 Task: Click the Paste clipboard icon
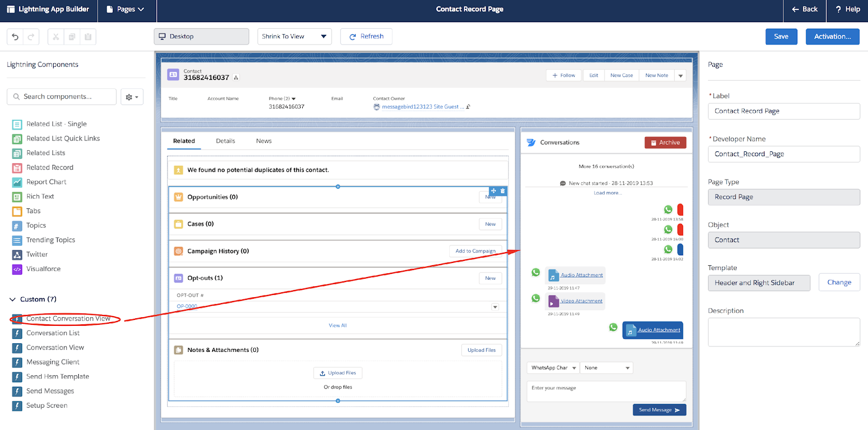(88, 37)
